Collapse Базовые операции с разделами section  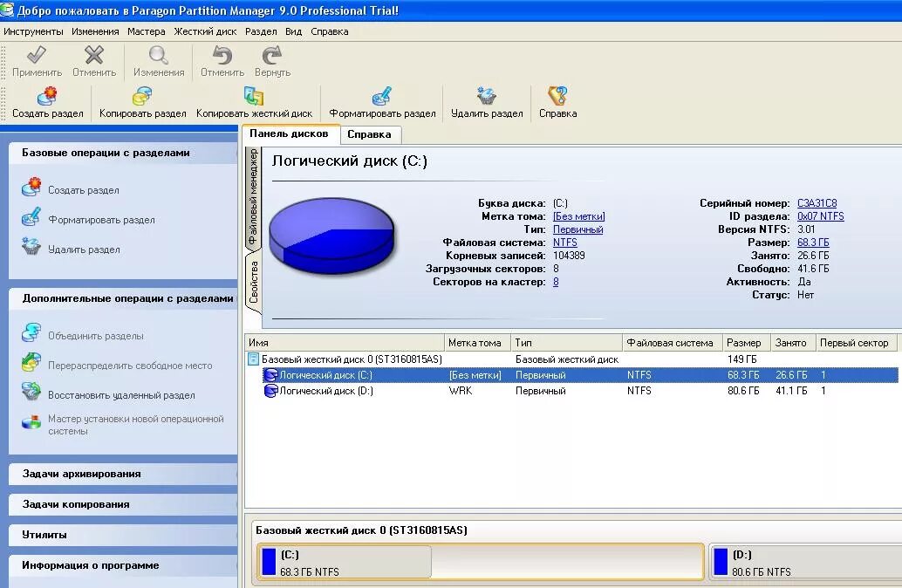(122, 153)
